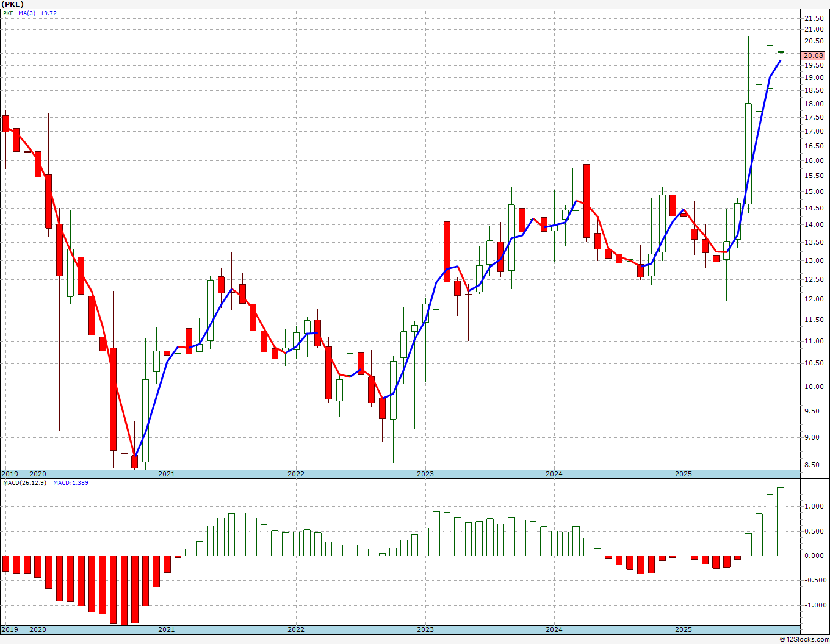
Task: Click the tallest rightmost green MACD histogram bar
Action: click(x=781, y=521)
